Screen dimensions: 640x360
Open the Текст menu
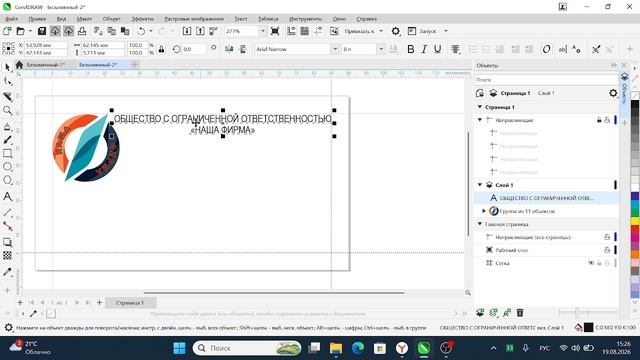[241, 19]
